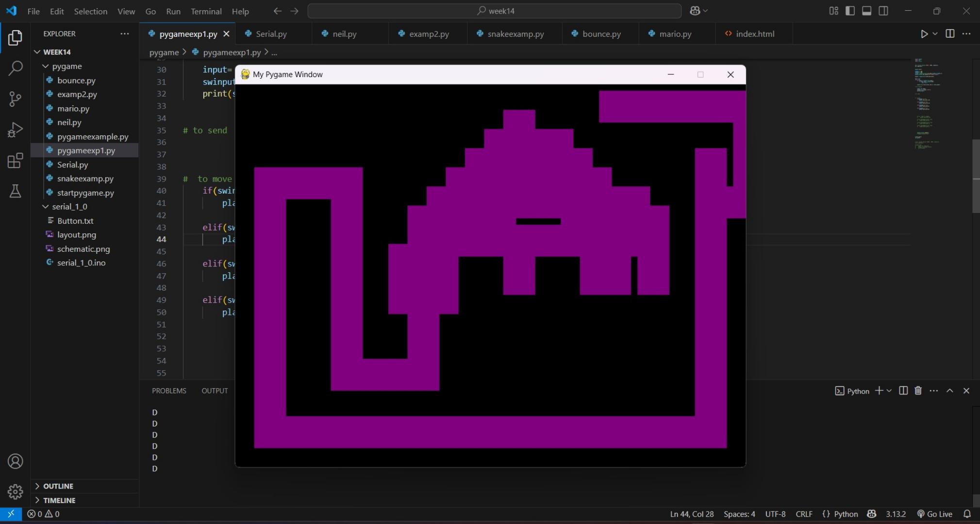Viewport: 980px width, 524px height.
Task: Select Python interpreter 3.13.2
Action: [896, 514]
